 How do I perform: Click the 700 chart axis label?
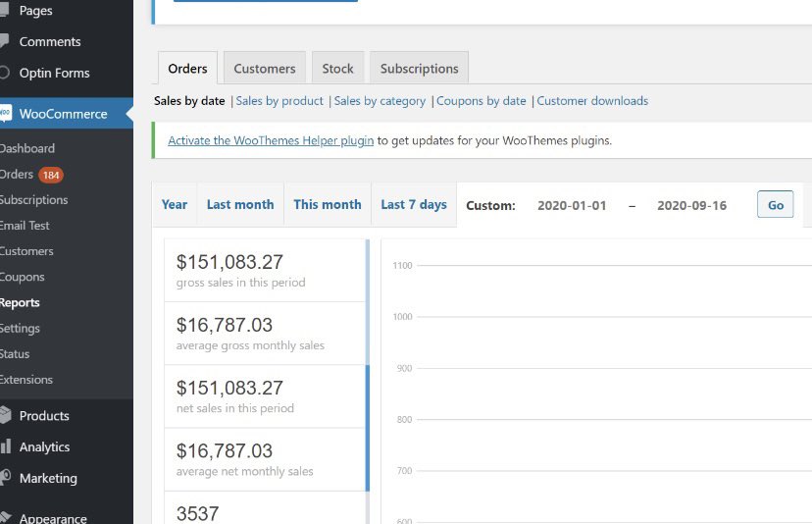[x=404, y=471]
